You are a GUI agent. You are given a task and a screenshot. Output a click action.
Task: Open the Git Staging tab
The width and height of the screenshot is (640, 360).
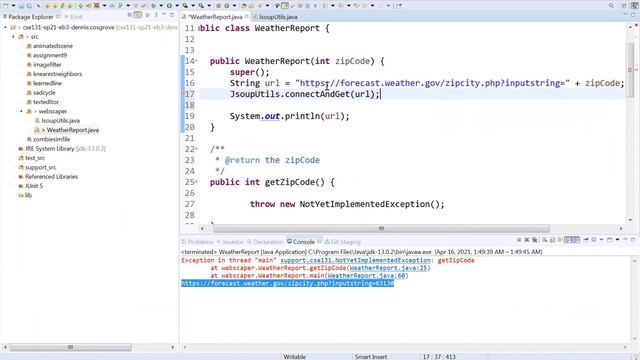pos(343,242)
